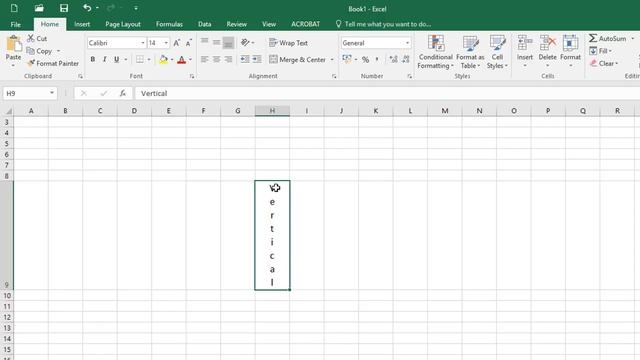Click AutoSum
This screenshot has width=640, height=360.
coord(608,38)
